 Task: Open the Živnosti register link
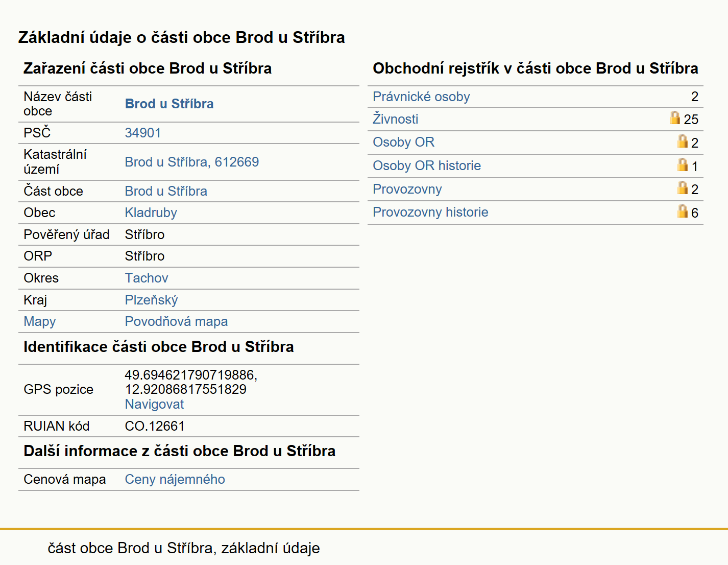(x=395, y=119)
